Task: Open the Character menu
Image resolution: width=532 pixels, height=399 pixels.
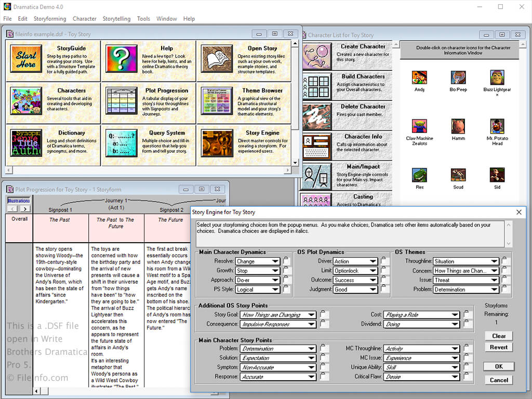Action: [85, 19]
